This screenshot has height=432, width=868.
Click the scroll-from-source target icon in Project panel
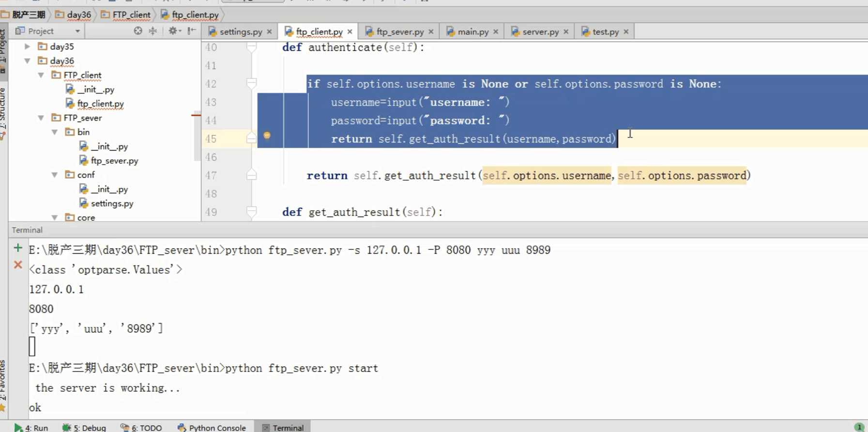(x=138, y=31)
